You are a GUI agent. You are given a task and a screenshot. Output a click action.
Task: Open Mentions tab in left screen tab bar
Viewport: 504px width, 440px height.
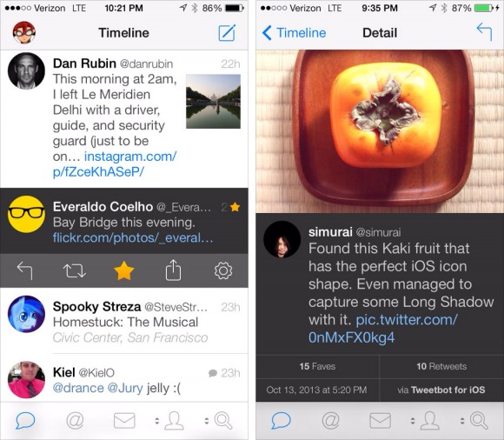[x=75, y=420]
